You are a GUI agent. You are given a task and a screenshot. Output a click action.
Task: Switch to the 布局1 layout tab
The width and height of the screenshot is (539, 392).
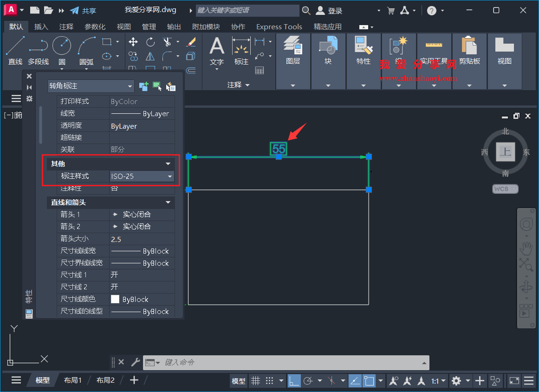click(x=72, y=380)
